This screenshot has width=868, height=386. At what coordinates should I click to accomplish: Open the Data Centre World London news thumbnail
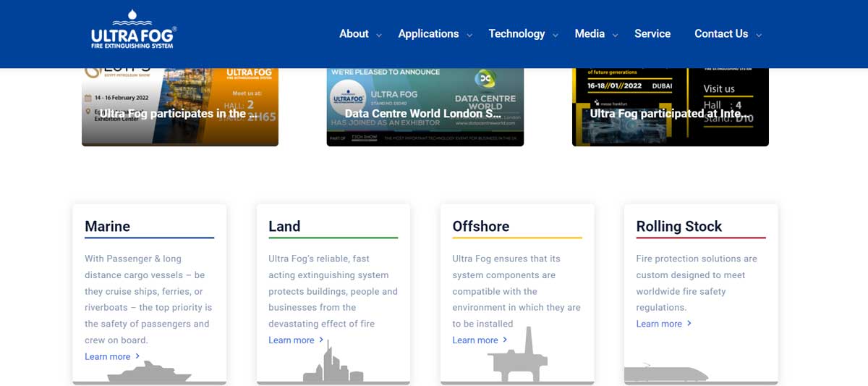tap(425, 107)
